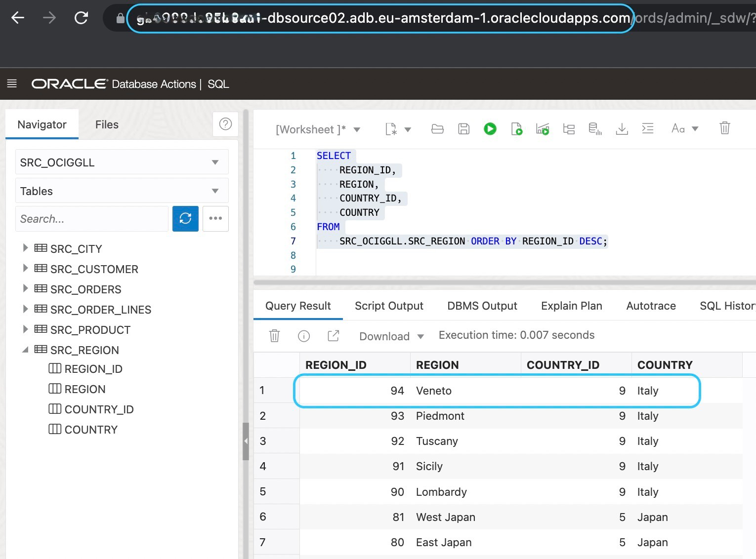Screen dimensions: 756x559
Task: Click the Open file folder icon
Action: click(x=437, y=129)
